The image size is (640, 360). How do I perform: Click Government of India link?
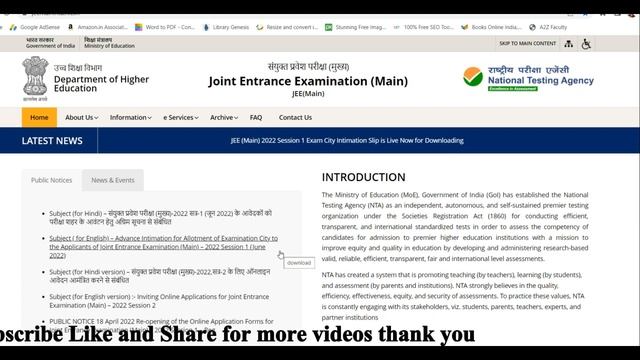click(x=50, y=43)
